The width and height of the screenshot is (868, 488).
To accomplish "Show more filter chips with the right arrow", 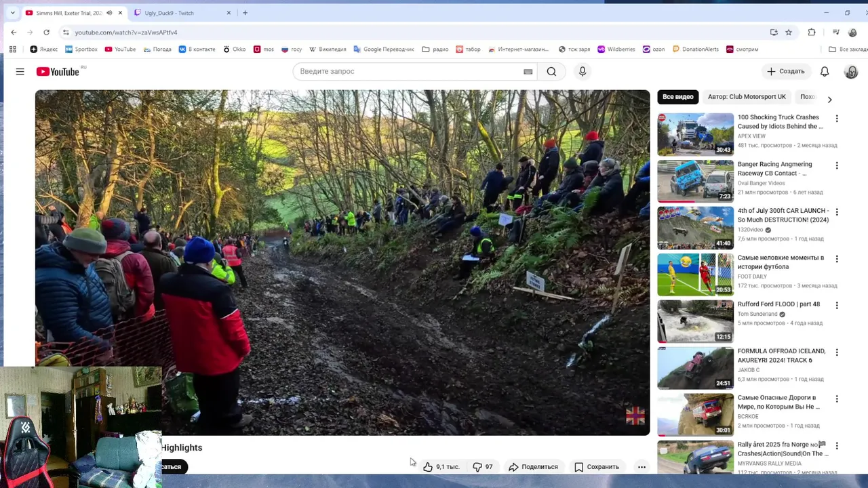I will pos(829,100).
